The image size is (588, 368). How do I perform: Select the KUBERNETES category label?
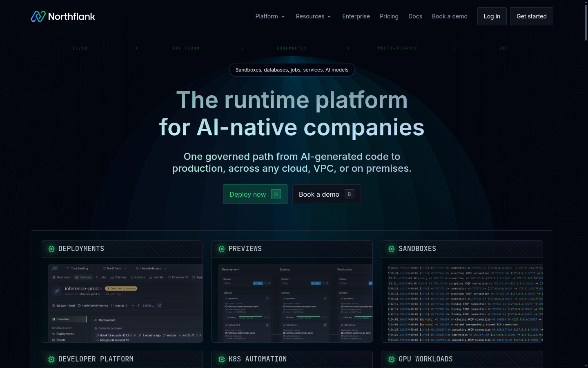pos(292,48)
